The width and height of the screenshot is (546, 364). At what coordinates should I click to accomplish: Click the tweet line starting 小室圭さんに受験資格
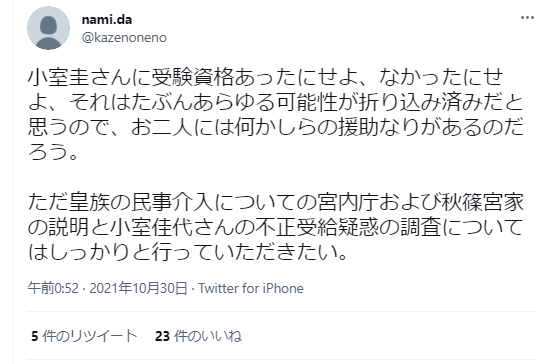pyautogui.click(x=266, y=77)
